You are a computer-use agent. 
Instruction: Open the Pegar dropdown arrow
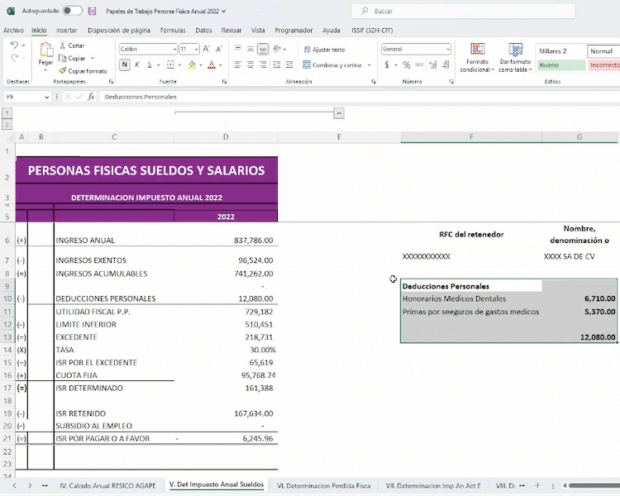(x=45, y=70)
